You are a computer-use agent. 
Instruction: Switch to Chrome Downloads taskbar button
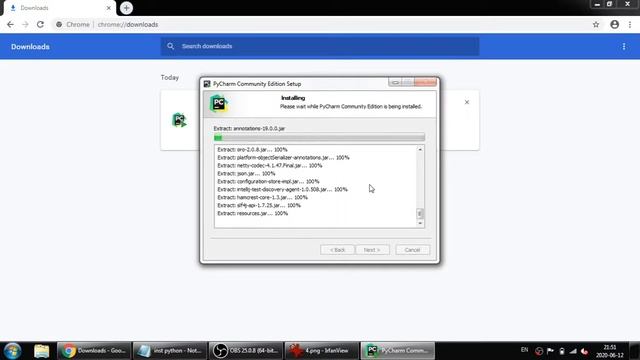pos(93,351)
